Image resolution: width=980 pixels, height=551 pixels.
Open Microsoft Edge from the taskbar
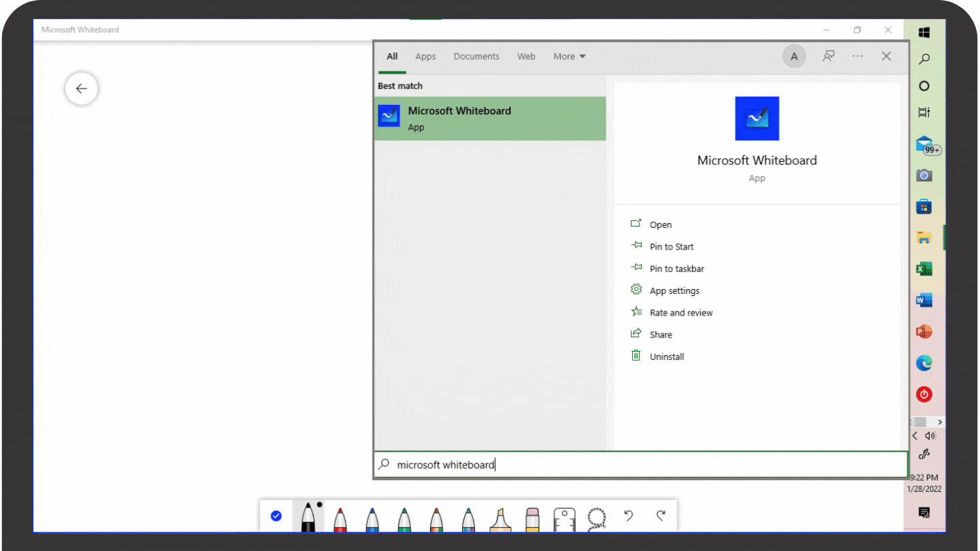click(924, 363)
